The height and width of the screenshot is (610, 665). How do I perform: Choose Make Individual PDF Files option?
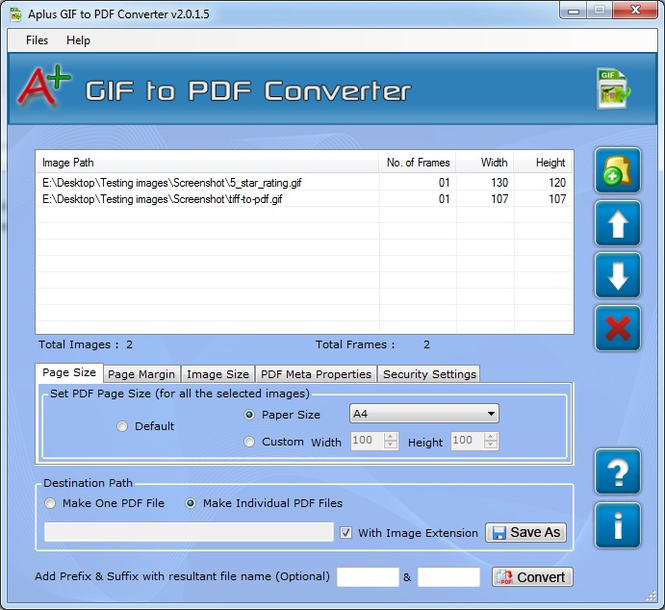pos(190,503)
